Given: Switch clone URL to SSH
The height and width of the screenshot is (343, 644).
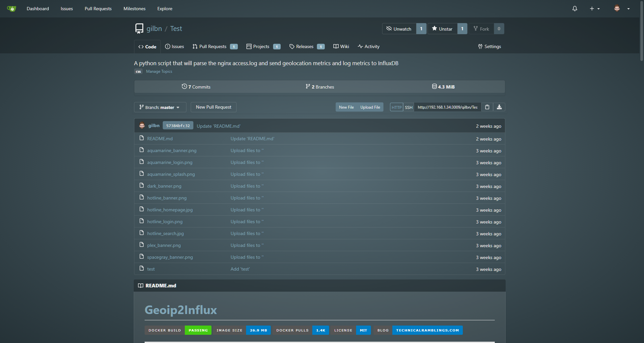Looking at the screenshot, I should pos(408,107).
